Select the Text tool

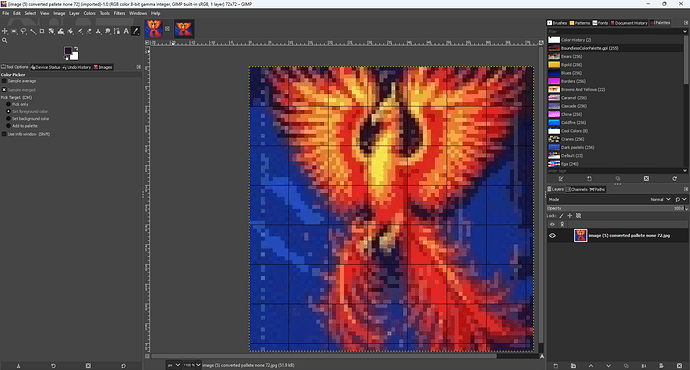click(126, 31)
